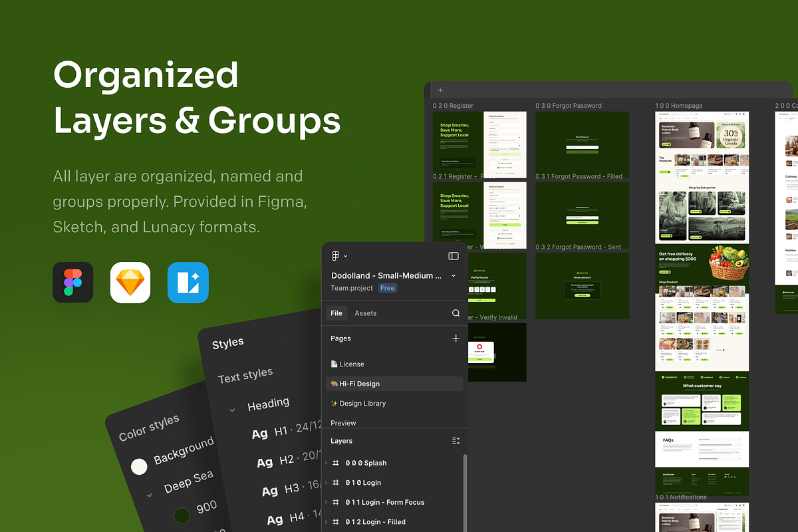Expand 0 1 1 Login - Form Focus layer
The height and width of the screenshot is (532, 798).
(x=326, y=502)
